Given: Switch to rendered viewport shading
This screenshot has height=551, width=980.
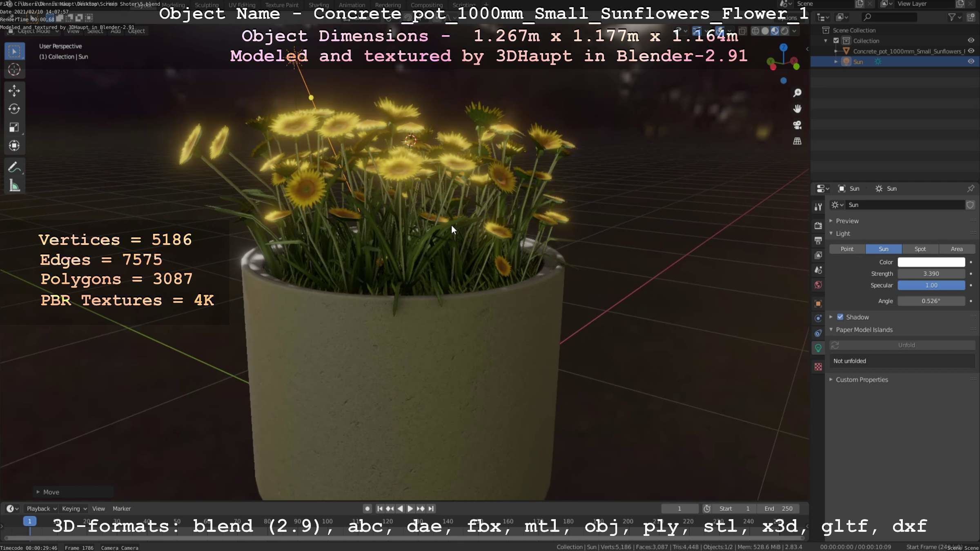Looking at the screenshot, I should (x=784, y=31).
